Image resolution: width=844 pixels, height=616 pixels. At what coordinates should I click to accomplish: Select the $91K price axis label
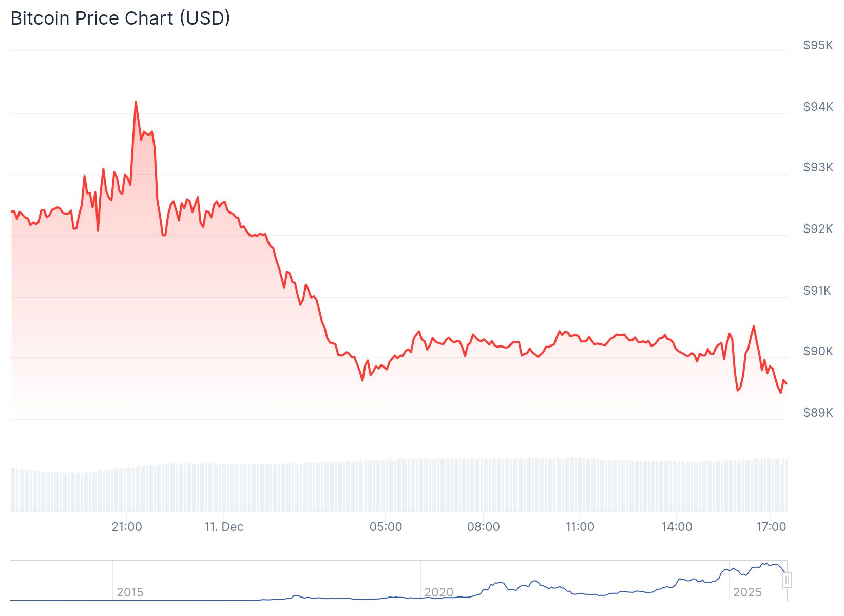[818, 291]
